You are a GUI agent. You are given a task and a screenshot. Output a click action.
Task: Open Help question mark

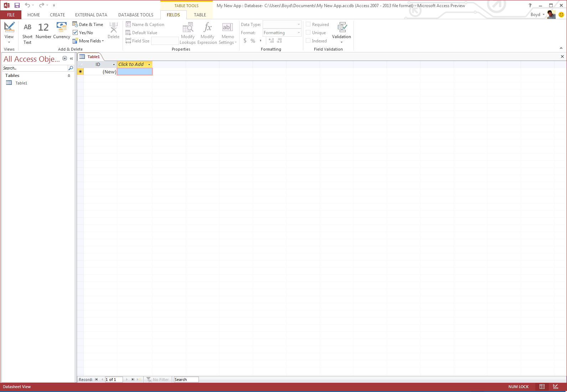530,5
